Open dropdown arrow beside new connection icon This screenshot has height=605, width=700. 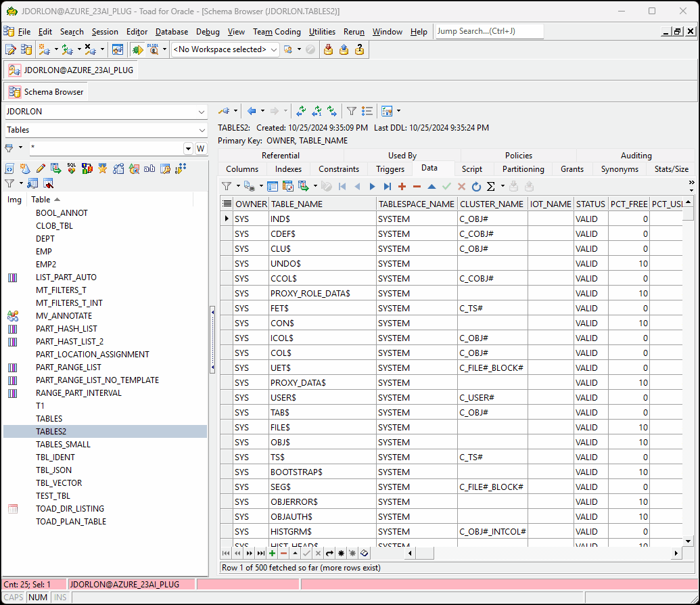tap(56, 49)
